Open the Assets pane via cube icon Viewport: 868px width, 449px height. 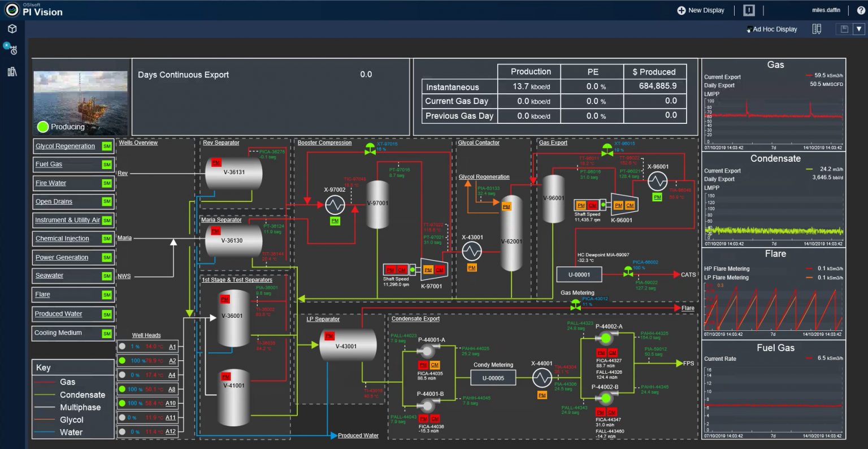pyautogui.click(x=12, y=28)
